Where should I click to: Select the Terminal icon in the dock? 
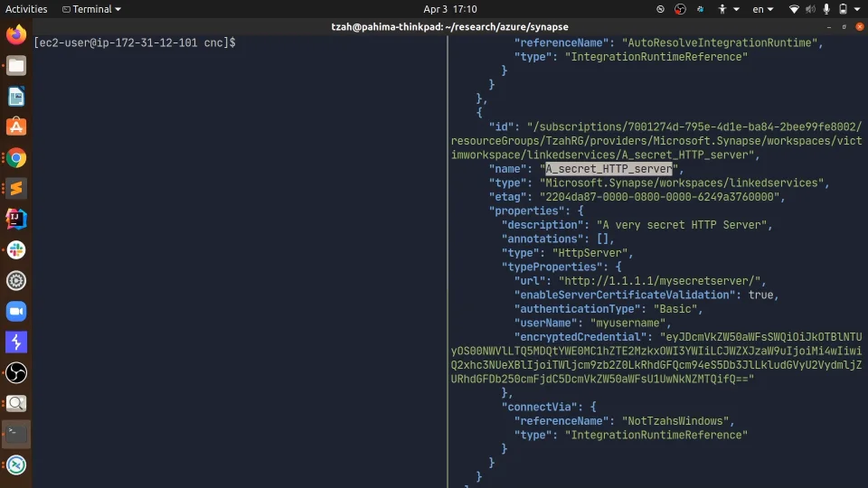[x=16, y=435]
